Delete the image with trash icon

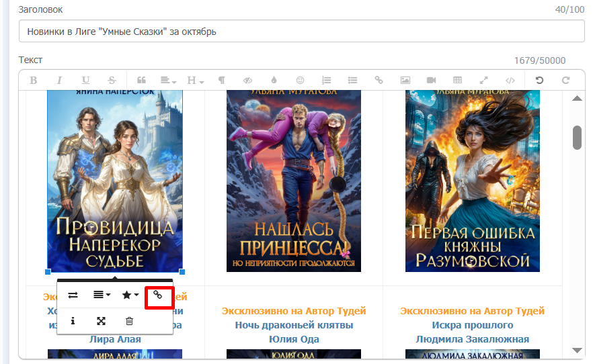tap(130, 321)
